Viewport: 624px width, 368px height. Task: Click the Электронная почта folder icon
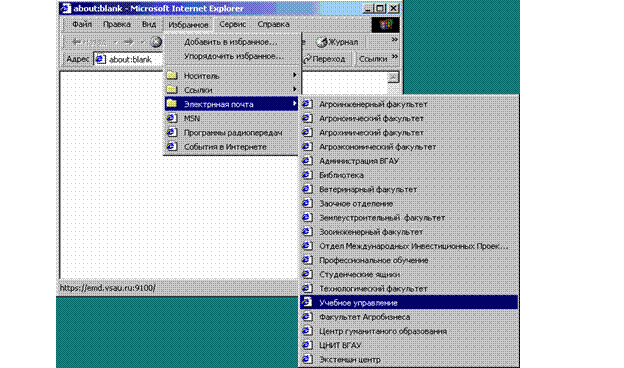(172, 104)
